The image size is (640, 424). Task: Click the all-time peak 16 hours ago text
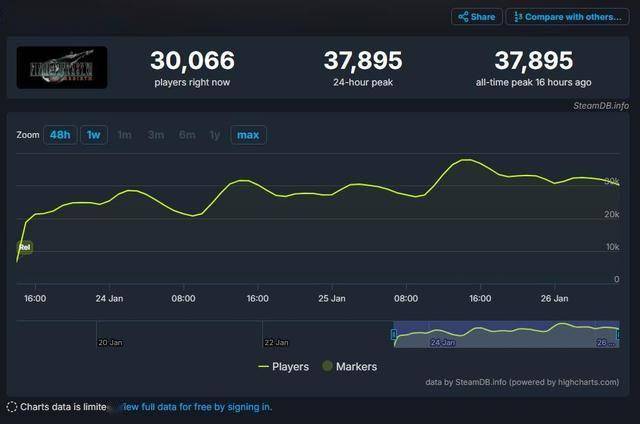(533, 82)
